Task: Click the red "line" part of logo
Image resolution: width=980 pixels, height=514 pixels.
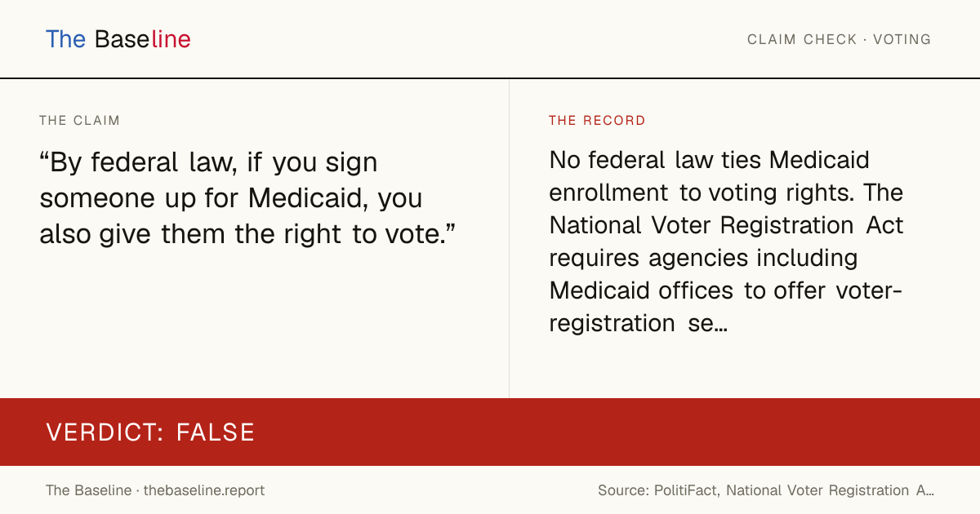Action: [x=171, y=39]
